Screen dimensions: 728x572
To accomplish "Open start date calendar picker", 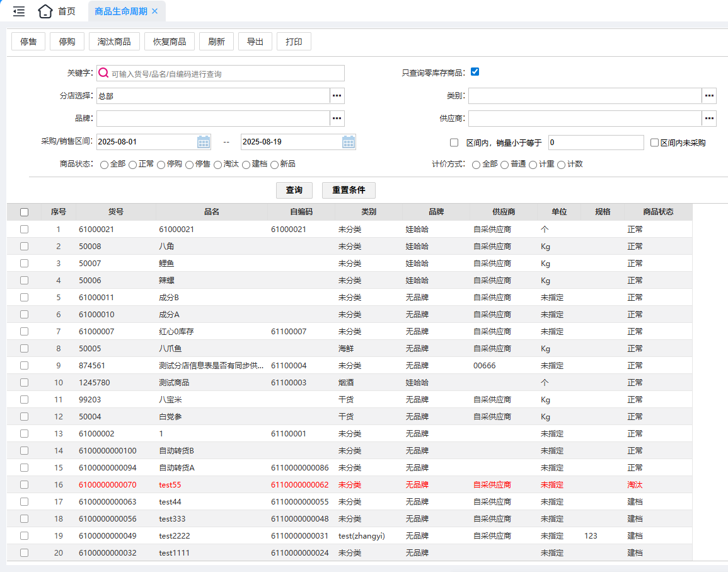I will coord(204,142).
